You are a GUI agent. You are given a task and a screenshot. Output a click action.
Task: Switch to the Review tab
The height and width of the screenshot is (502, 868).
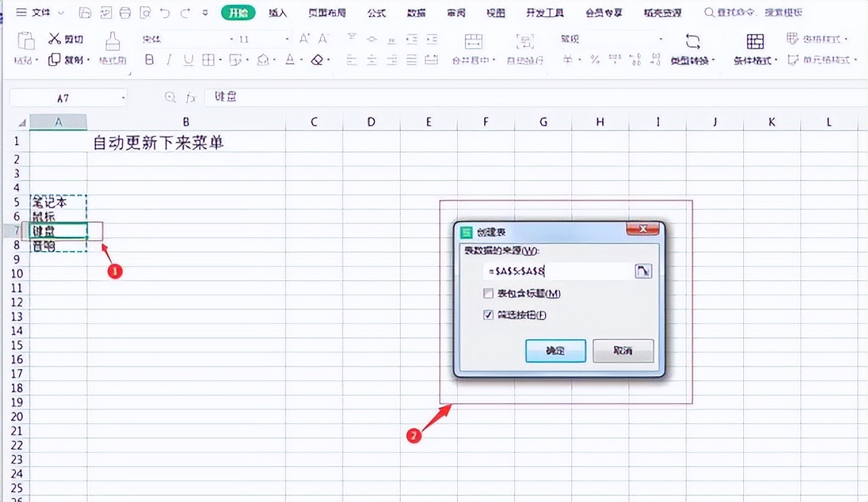click(456, 13)
